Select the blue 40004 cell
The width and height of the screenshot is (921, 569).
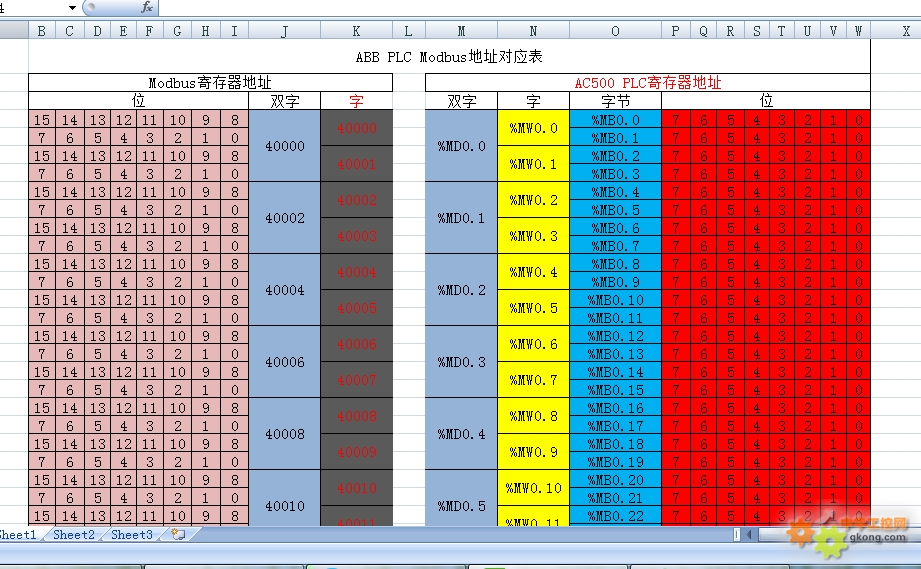[284, 290]
